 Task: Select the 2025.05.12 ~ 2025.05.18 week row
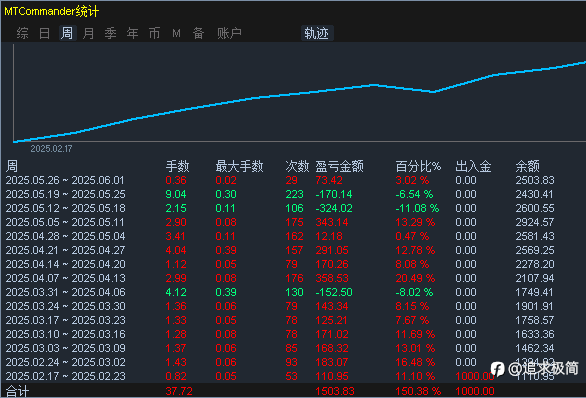(x=293, y=208)
